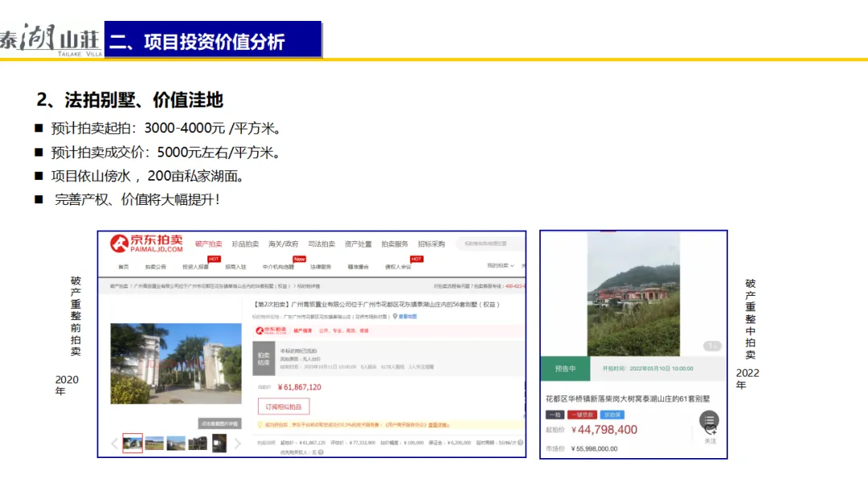Image resolution: width=868 pixels, height=483 pixels.
Task: Open 法律服务 in the sub navigation
Action: click(321, 268)
